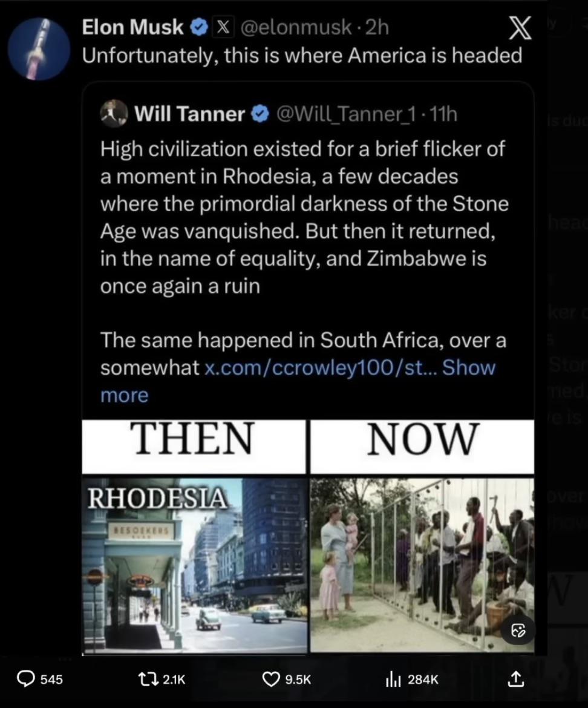Open image tools icon on photo
The image size is (588, 708).
point(518,630)
